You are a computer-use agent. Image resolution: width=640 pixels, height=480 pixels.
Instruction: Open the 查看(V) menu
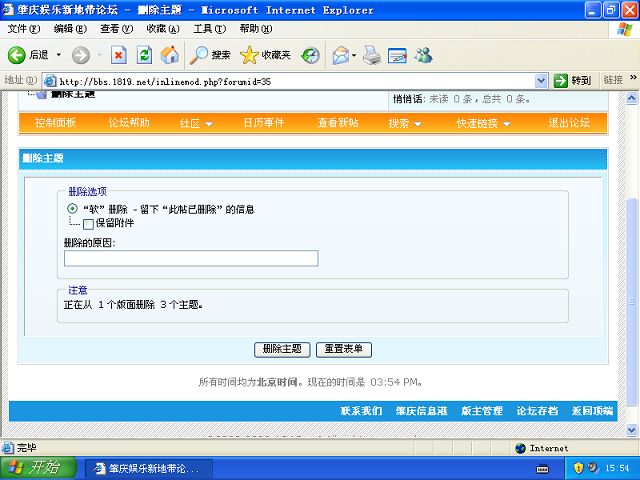[116, 28]
